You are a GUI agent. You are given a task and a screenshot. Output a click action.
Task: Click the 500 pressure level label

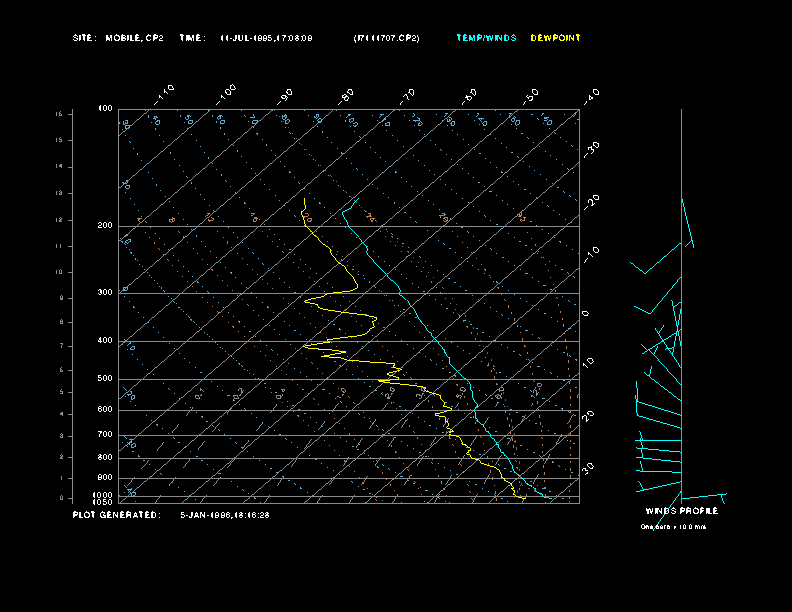coord(105,378)
